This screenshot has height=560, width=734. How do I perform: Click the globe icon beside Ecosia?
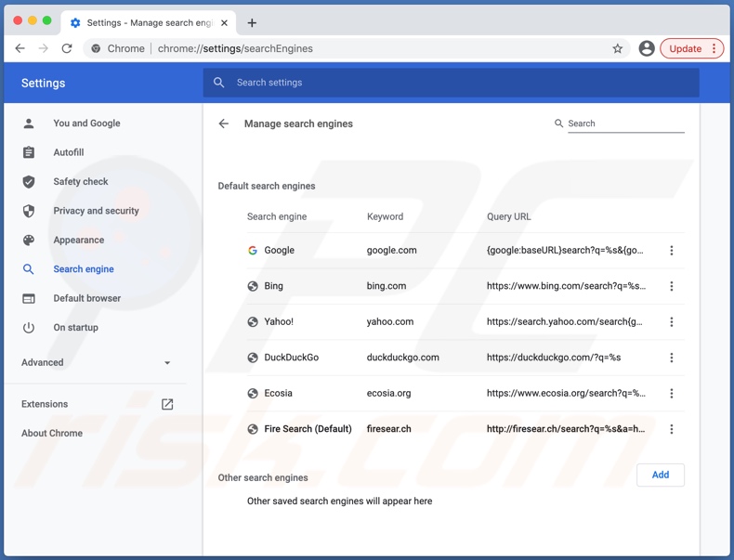pyautogui.click(x=253, y=394)
